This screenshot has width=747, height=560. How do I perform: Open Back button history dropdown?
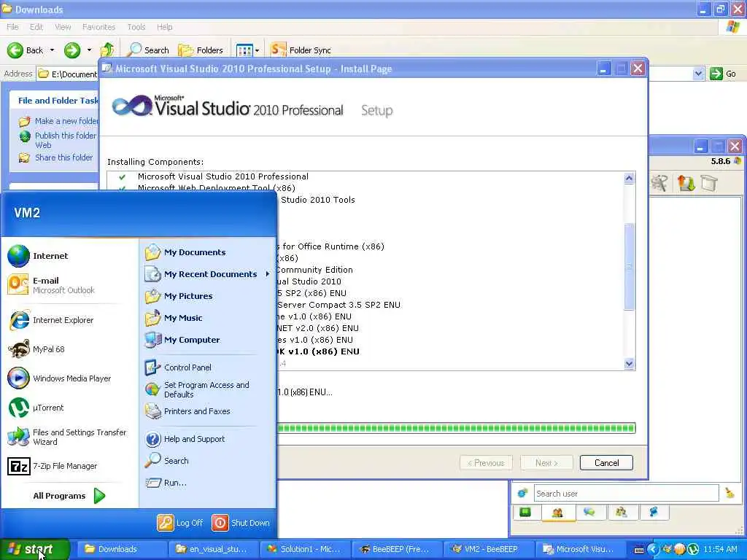(52, 50)
